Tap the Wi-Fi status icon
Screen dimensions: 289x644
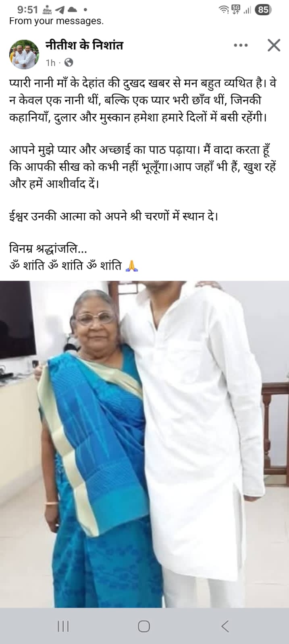224,10
